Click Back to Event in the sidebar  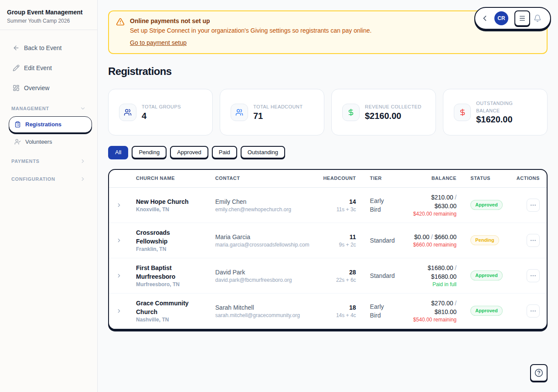42,48
